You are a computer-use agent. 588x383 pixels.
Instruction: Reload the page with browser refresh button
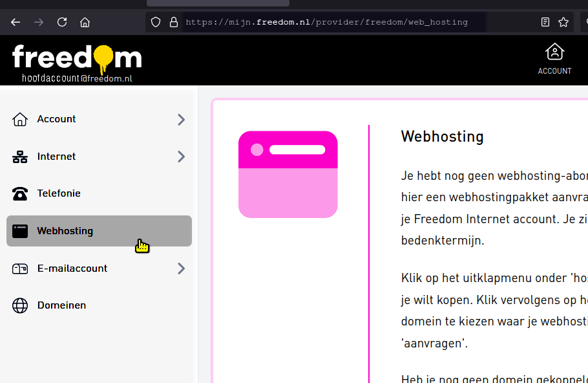point(62,22)
